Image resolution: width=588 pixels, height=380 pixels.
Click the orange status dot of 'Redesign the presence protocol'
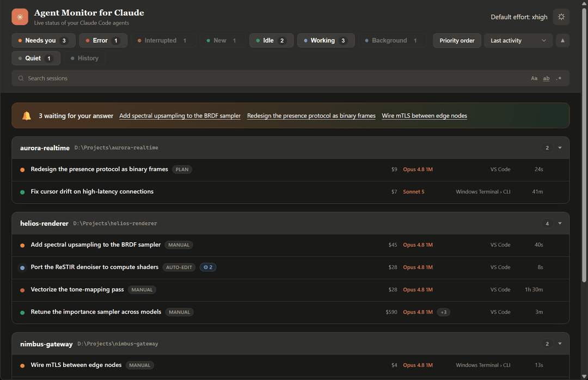point(22,170)
